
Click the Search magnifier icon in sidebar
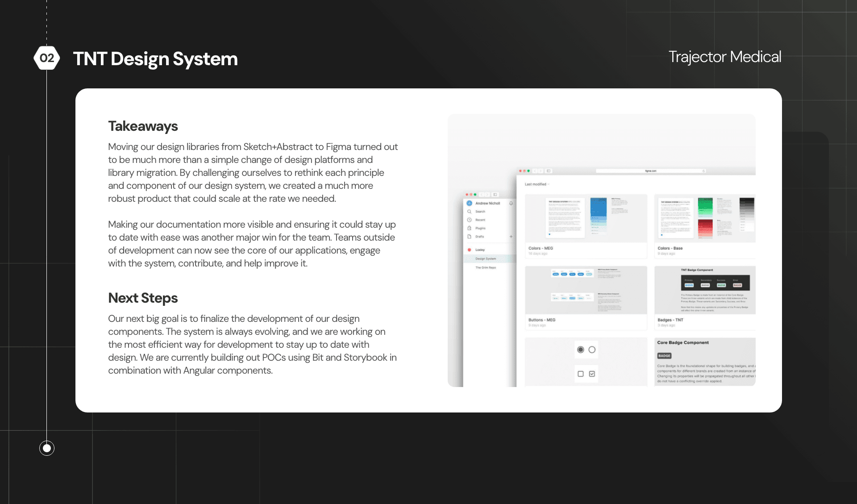pyautogui.click(x=470, y=212)
